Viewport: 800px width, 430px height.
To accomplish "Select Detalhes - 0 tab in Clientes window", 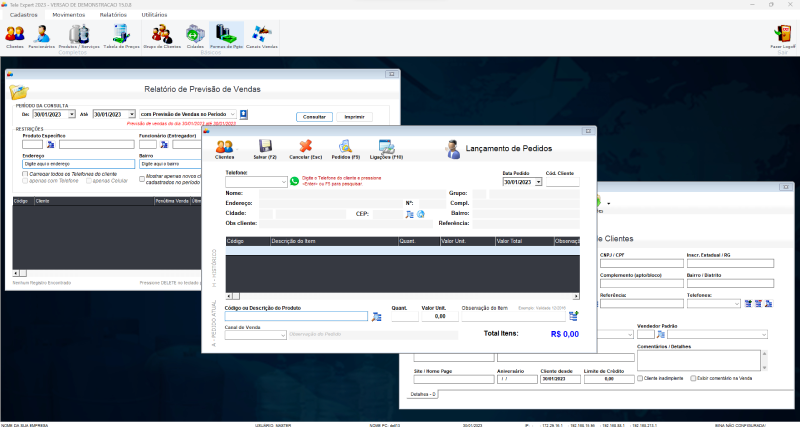I will tap(423, 394).
